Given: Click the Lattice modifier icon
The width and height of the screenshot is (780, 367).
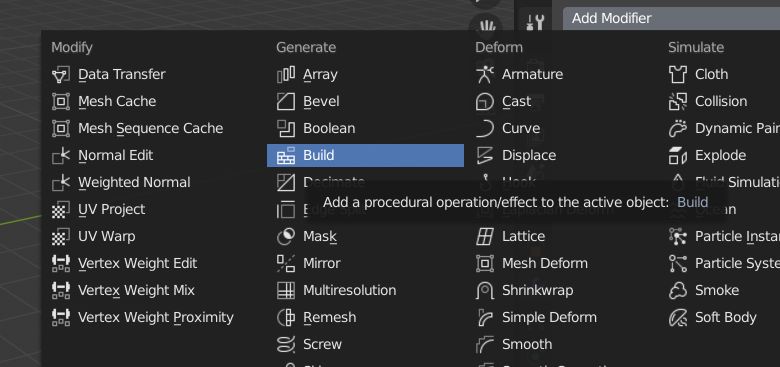Looking at the screenshot, I should pyautogui.click(x=485, y=237).
